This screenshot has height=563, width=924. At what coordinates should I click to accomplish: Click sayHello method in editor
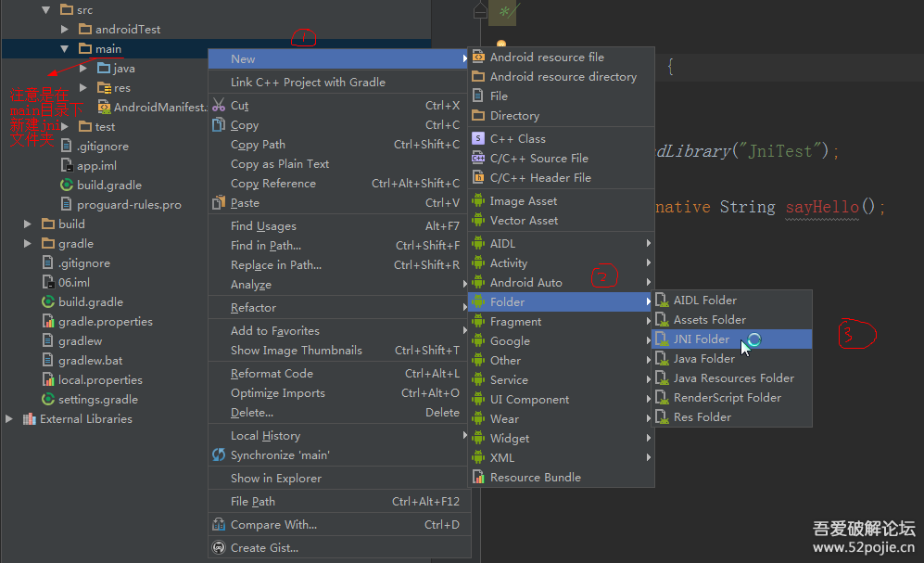[x=822, y=207]
